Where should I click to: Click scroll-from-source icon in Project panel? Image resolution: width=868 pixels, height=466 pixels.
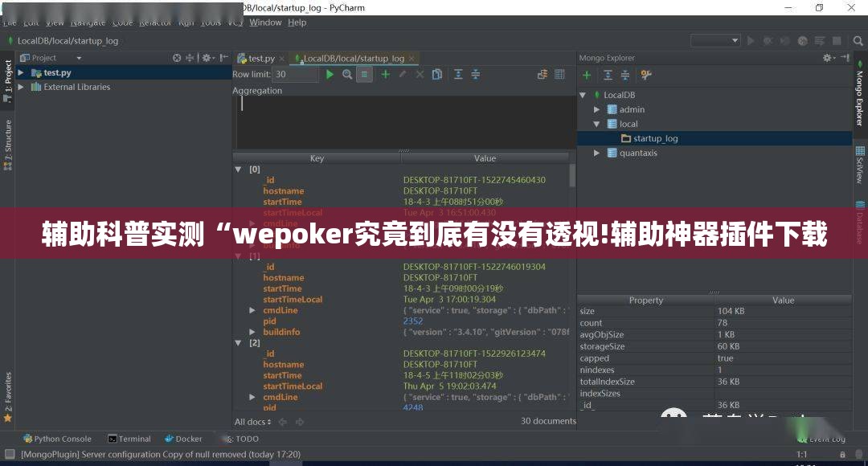point(177,58)
